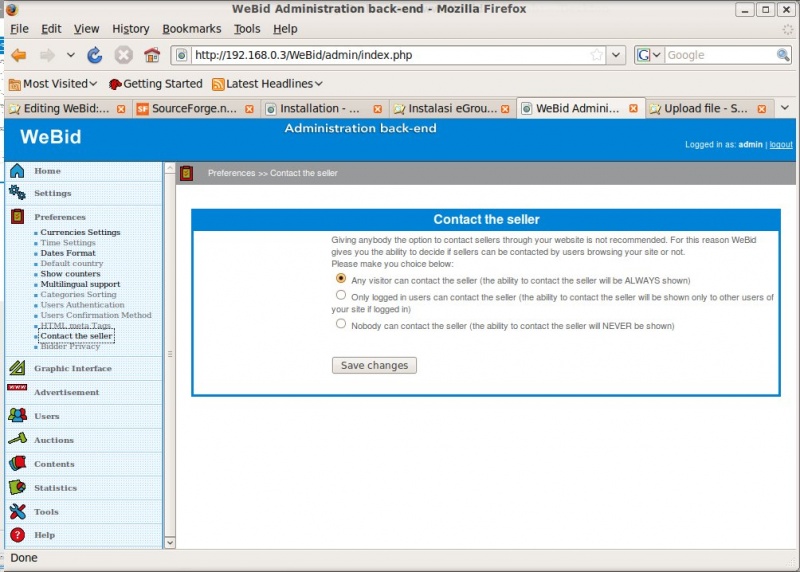This screenshot has width=800, height=572.
Task: Click the Auctions gavel icon
Action: 17,440
